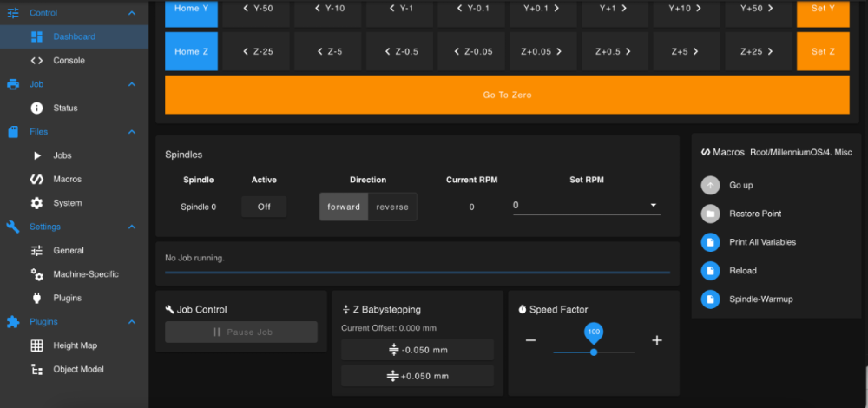
Task: Click the Jobs play triangle icon
Action: [x=37, y=155]
